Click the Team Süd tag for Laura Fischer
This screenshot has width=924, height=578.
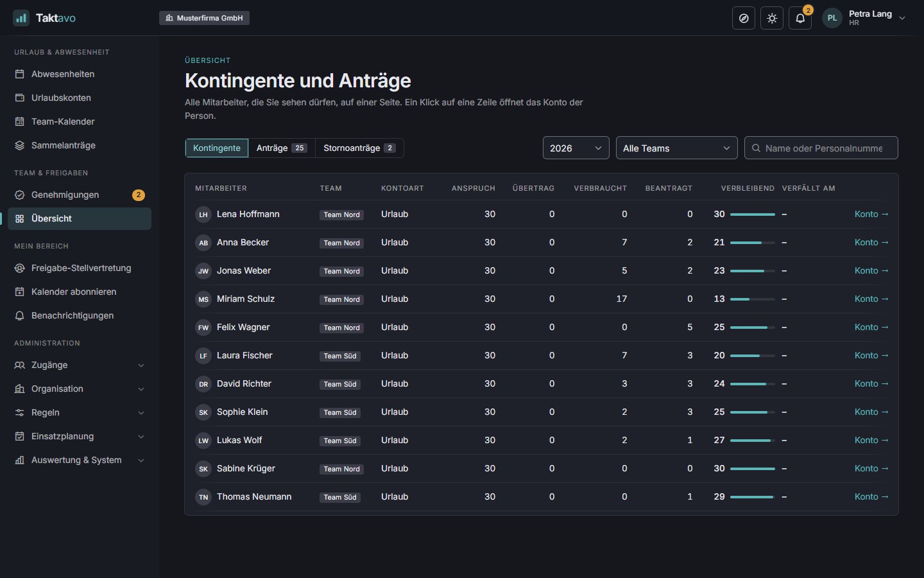click(x=340, y=356)
